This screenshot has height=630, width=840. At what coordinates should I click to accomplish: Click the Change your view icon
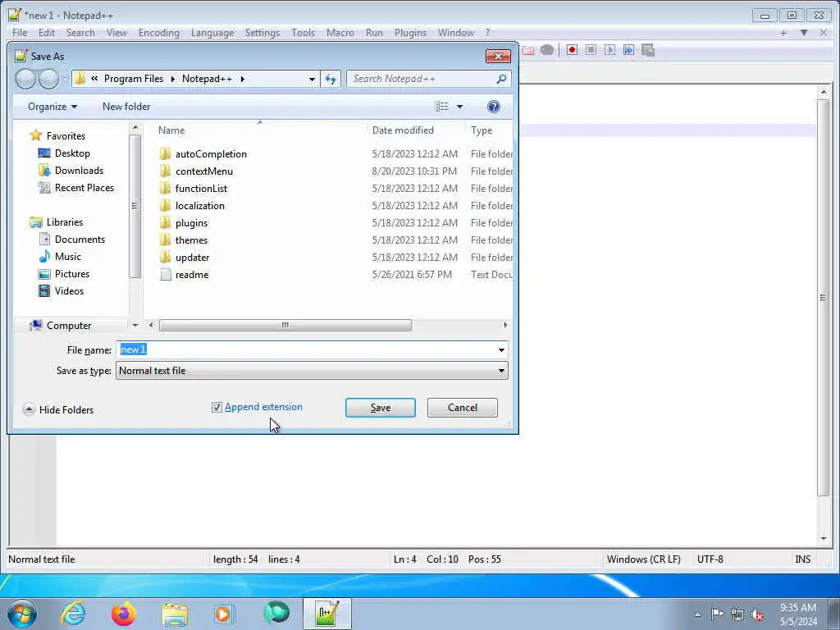click(x=442, y=107)
